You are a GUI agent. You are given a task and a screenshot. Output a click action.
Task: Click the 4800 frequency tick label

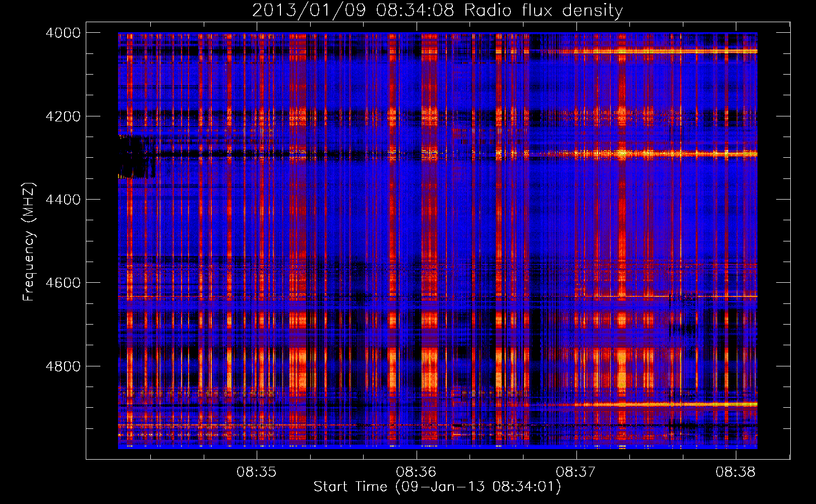(63, 366)
